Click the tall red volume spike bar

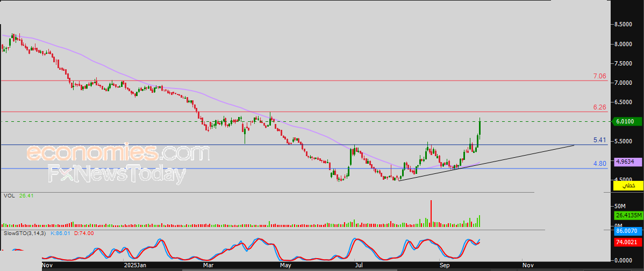pyautogui.click(x=431, y=213)
